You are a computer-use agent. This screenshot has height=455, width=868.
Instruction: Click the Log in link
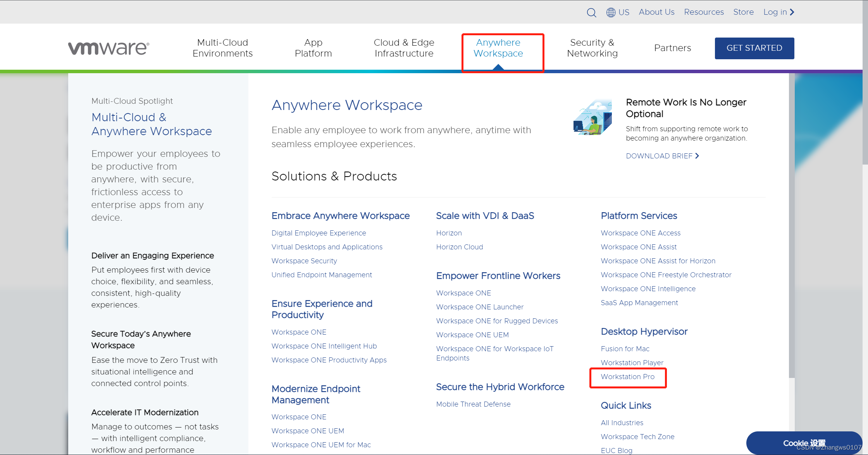775,12
